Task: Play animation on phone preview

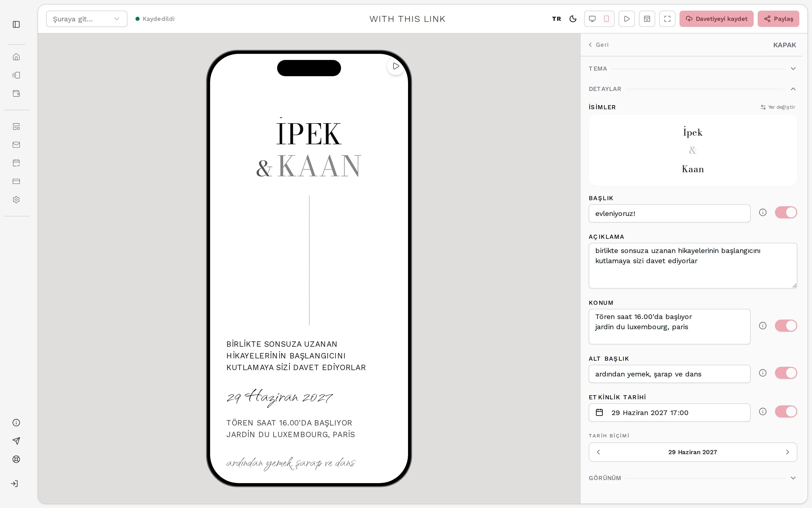Action: (x=396, y=66)
